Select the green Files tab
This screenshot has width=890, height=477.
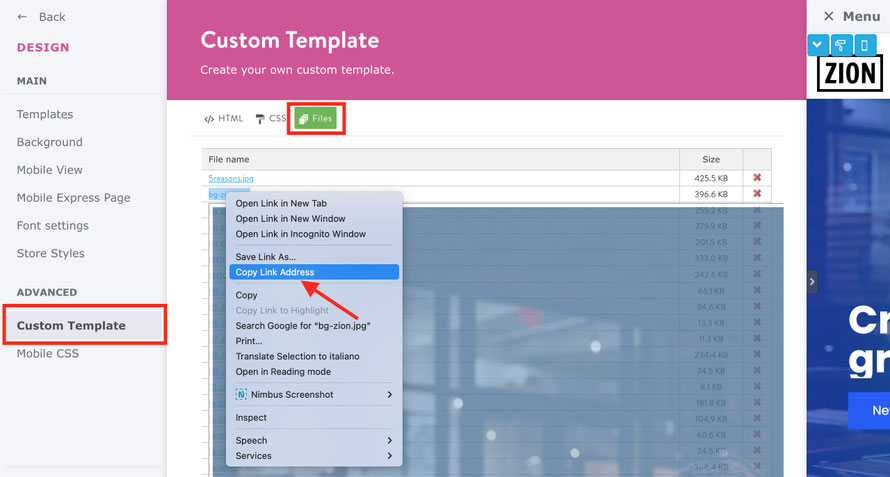click(x=316, y=119)
